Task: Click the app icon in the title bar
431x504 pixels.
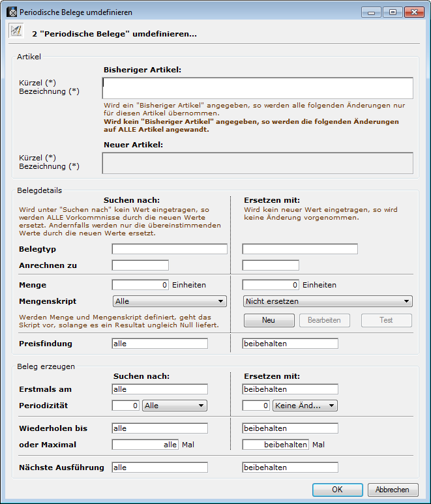Action: tap(10, 12)
